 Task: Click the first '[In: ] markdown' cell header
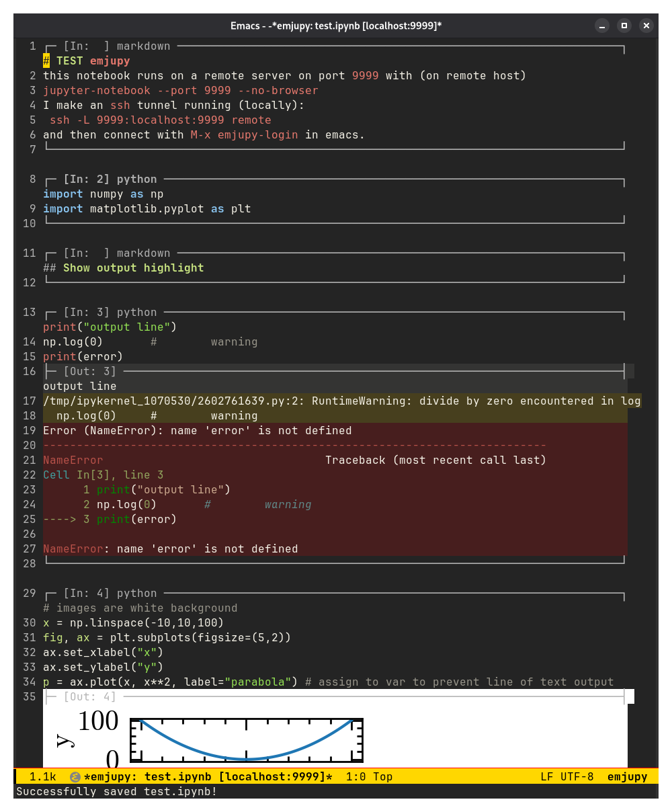click(x=117, y=46)
